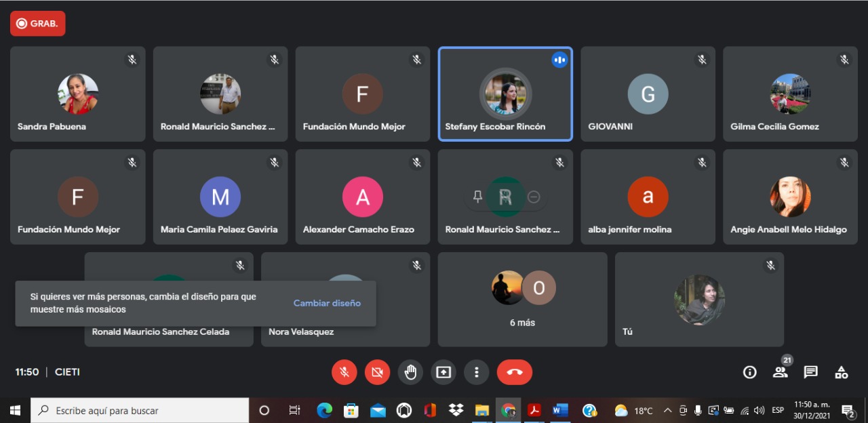
Task: Toggle the camera off button
Action: 377,372
